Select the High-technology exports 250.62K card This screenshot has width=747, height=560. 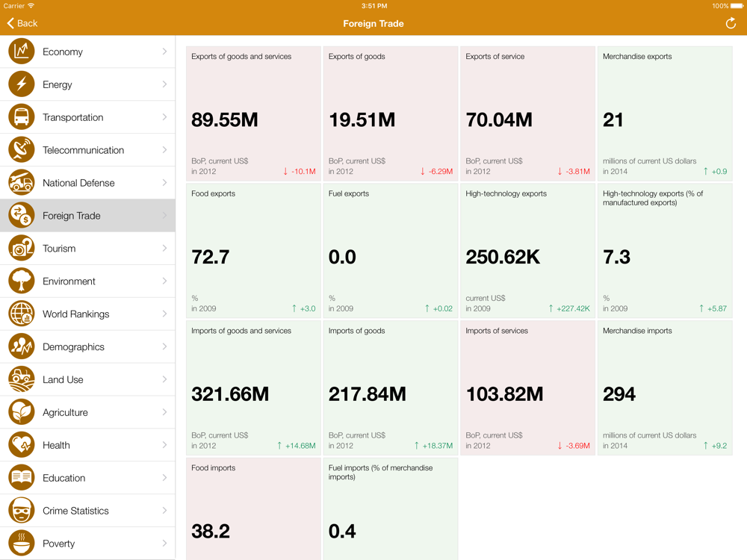click(528, 251)
